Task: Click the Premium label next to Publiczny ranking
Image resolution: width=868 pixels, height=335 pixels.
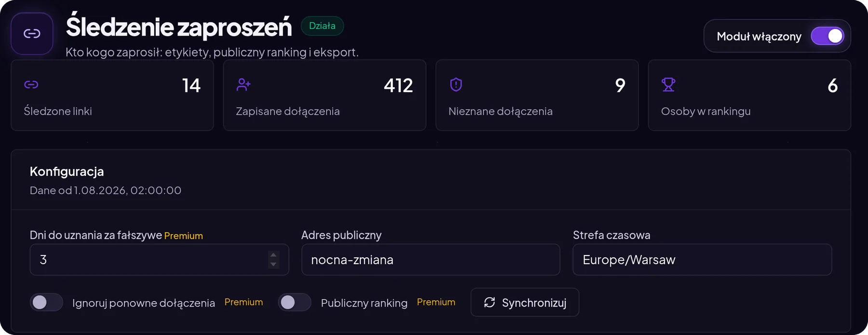Action: [436, 302]
